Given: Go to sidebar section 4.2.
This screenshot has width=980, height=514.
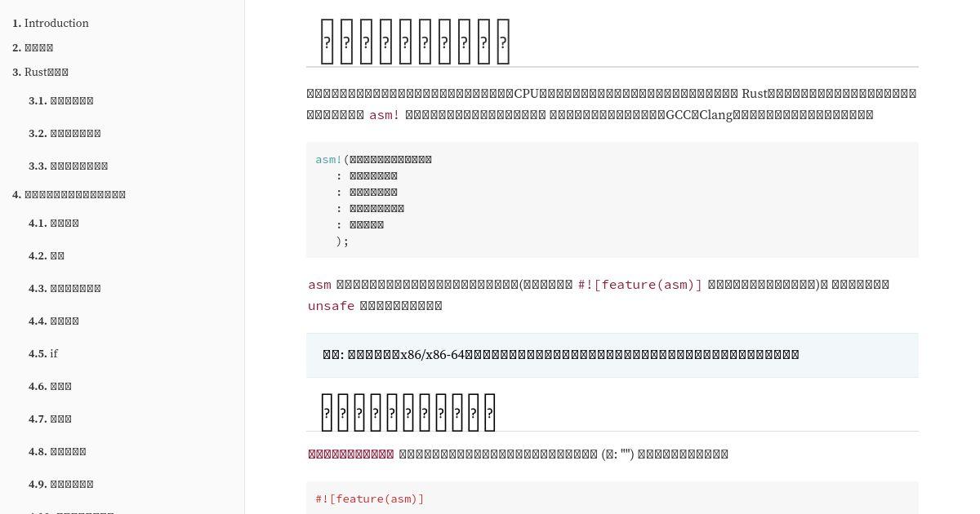Looking at the screenshot, I should click(47, 255).
